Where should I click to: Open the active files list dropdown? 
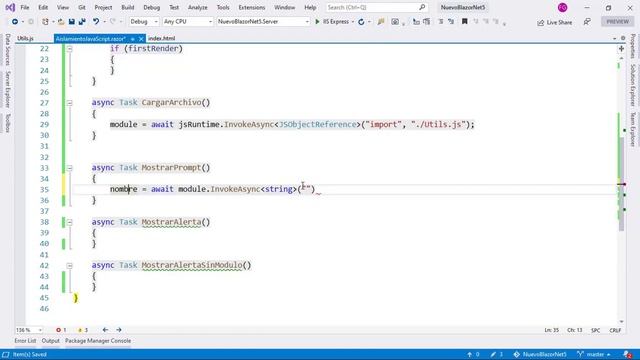coord(615,38)
